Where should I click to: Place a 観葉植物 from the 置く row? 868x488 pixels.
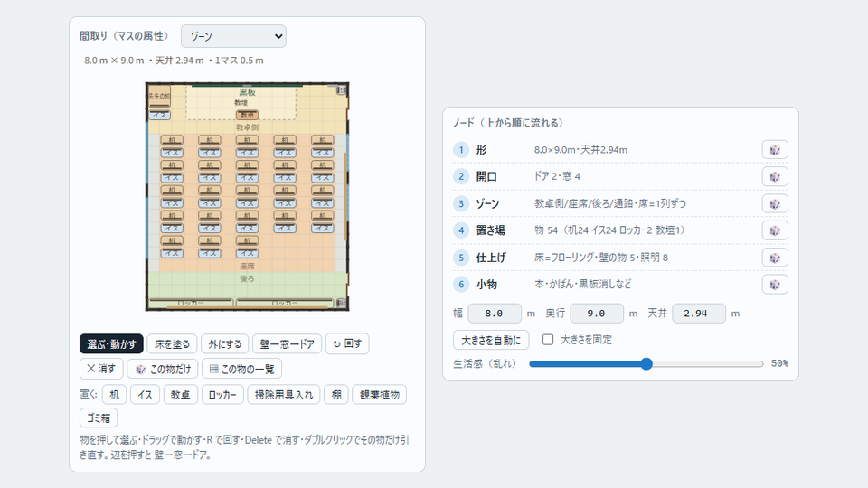coord(379,395)
